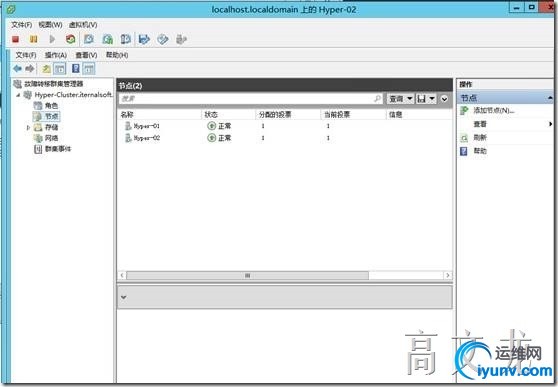The height and width of the screenshot is (387, 558).
Task: Click the help book icon in actions pane
Action: pos(464,151)
